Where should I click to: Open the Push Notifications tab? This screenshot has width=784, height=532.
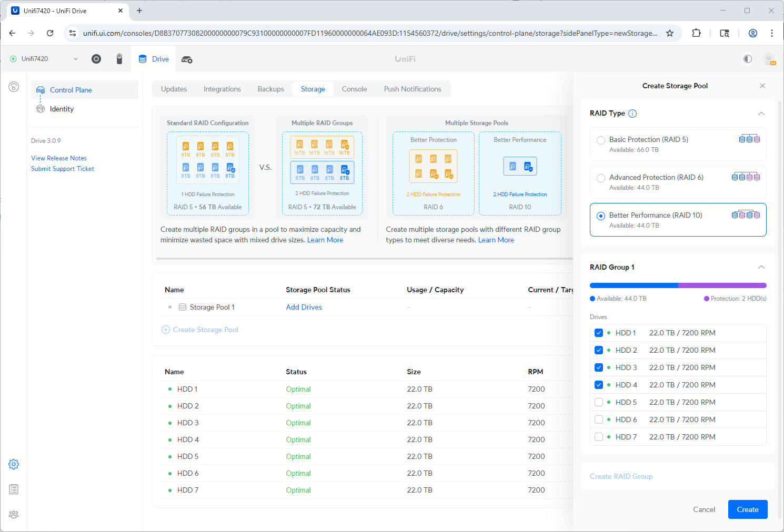(413, 89)
